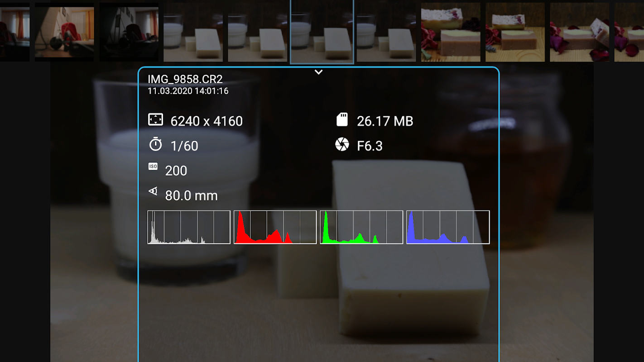Screen dimensions: 644x362
Task: Open the bright room thumbnail with red chair
Action: pos(64,32)
